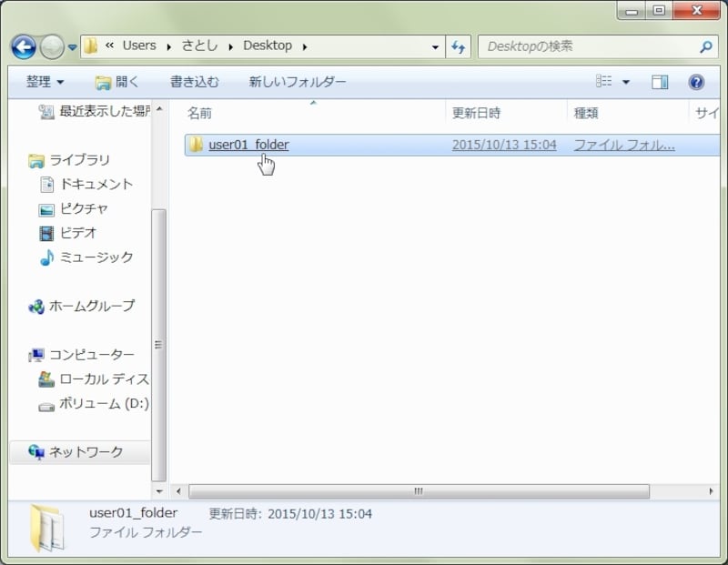Click the Forward navigation arrow button
The image size is (728, 565).
click(52, 46)
